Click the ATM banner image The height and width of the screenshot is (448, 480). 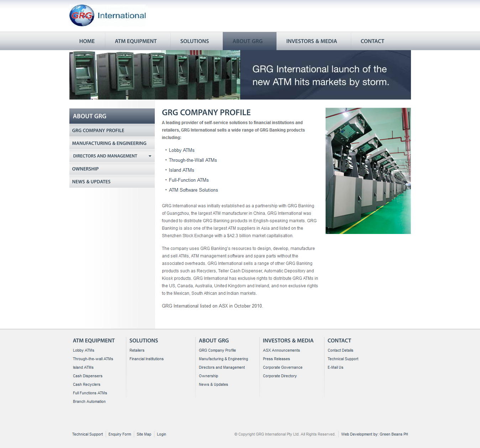click(x=155, y=75)
